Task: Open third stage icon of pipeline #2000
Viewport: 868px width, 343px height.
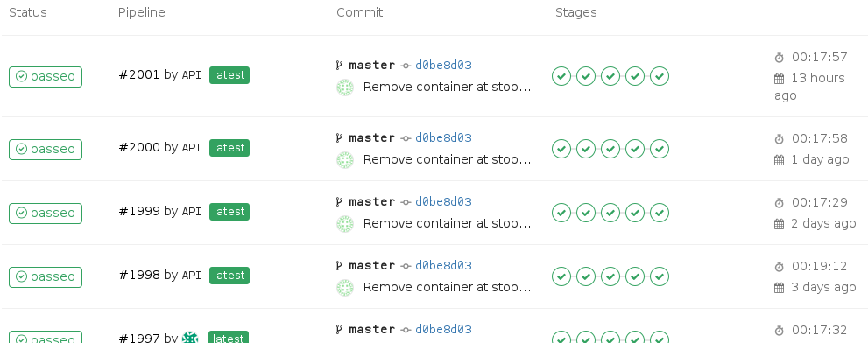Action: (610, 149)
